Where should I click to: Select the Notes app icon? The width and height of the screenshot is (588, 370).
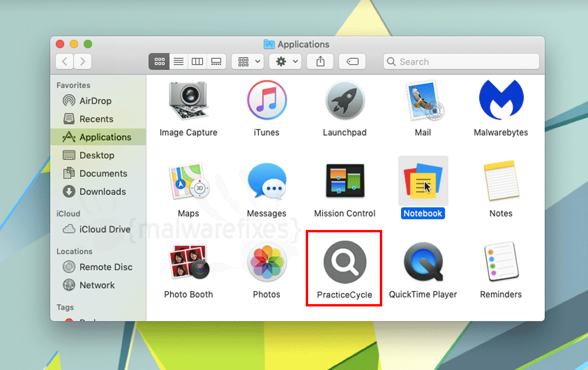pyautogui.click(x=501, y=181)
